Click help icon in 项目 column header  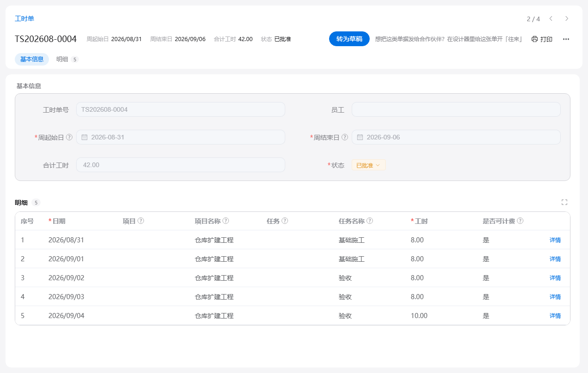pos(141,221)
